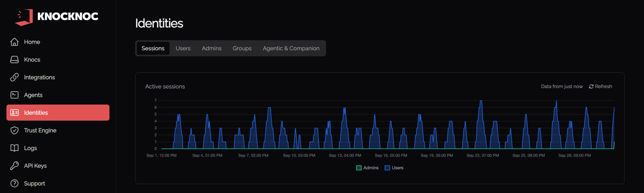Toggle Admins series via legend label

tap(371, 168)
